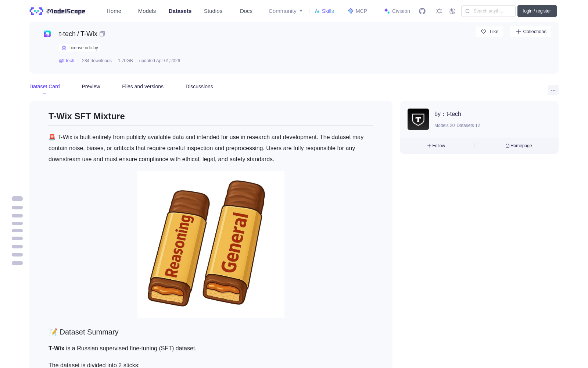Open the Discussions tab

(199, 86)
